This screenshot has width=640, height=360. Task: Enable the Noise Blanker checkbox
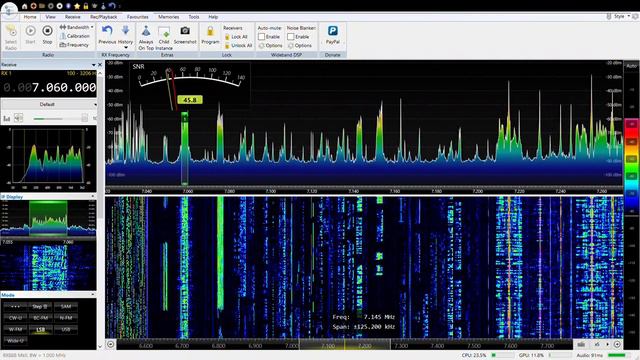click(x=291, y=37)
